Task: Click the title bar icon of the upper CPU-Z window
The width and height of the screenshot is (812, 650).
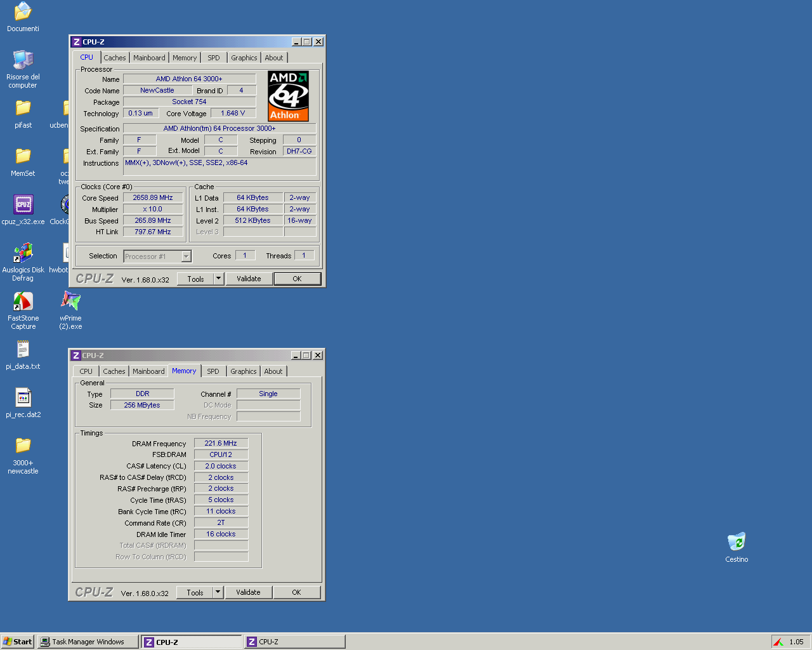Action: [x=77, y=42]
